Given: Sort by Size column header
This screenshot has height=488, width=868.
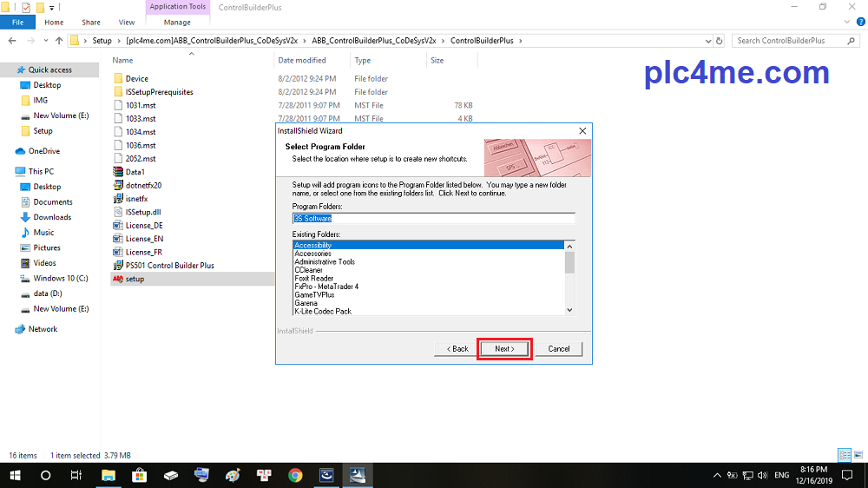Looking at the screenshot, I should click(x=437, y=60).
